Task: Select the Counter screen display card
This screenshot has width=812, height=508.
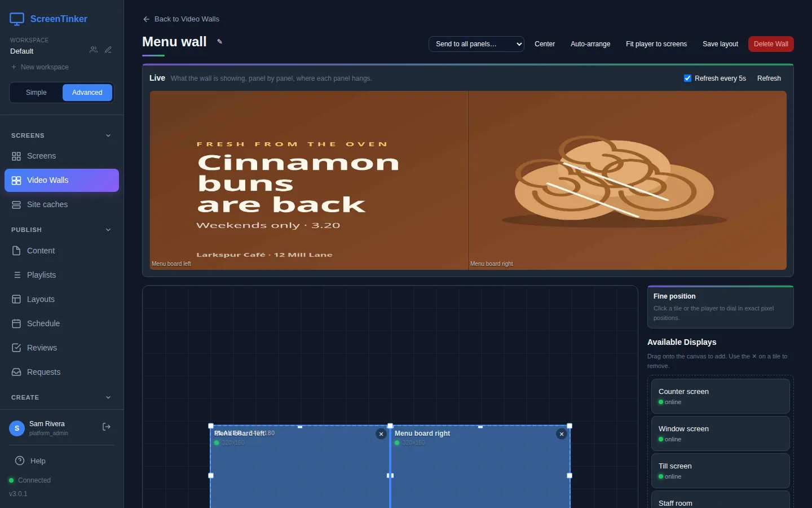Action: click(x=721, y=396)
